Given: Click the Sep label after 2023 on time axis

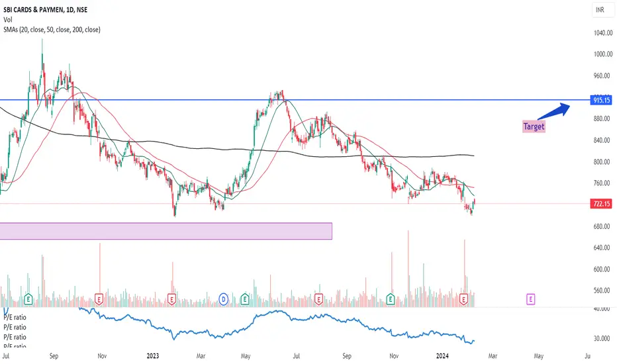Looking at the screenshot, I should 347,356.
